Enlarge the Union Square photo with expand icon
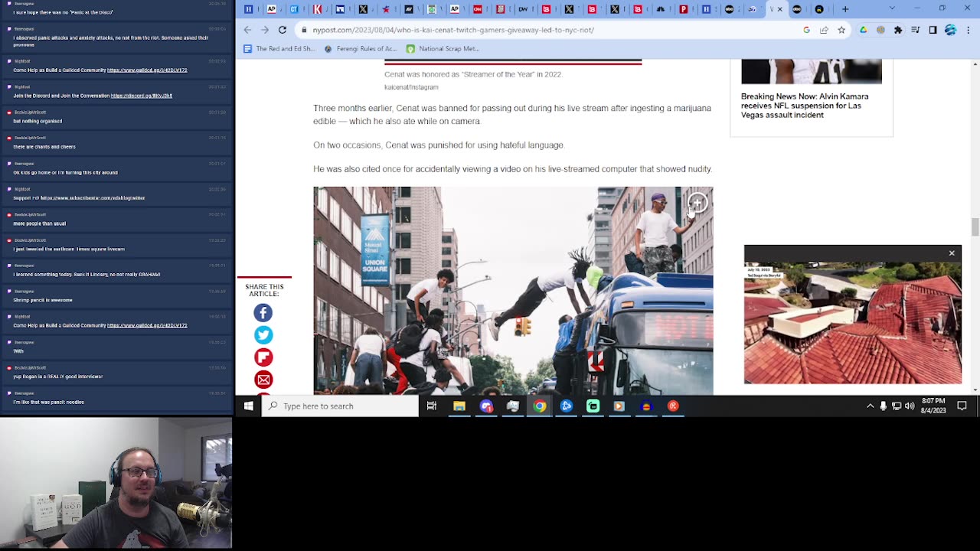The image size is (980, 551). tap(697, 203)
